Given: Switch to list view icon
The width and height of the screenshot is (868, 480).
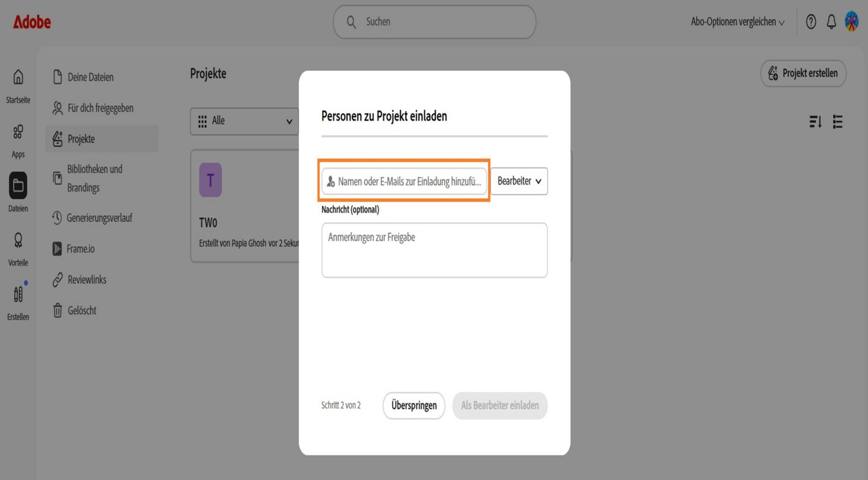Looking at the screenshot, I should click(837, 121).
